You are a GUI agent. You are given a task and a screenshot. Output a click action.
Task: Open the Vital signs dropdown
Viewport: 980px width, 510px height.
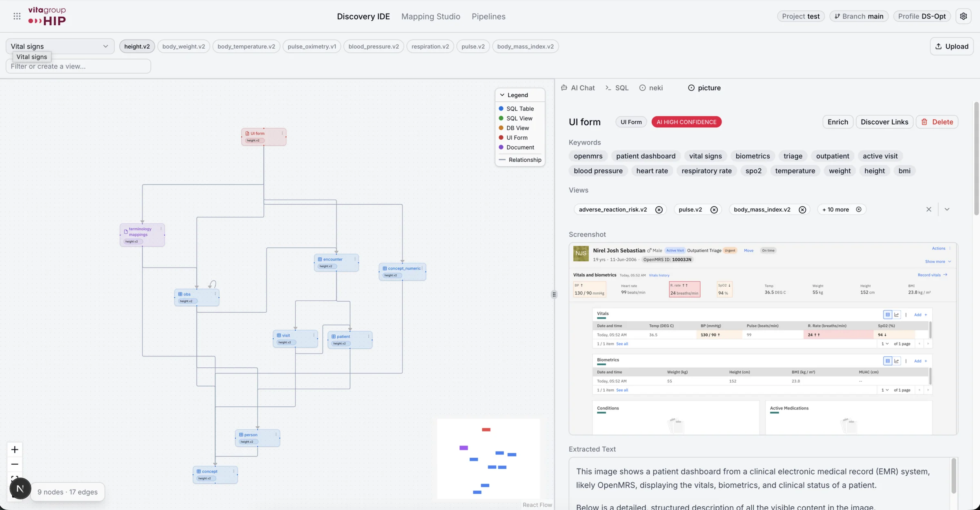[x=60, y=46]
